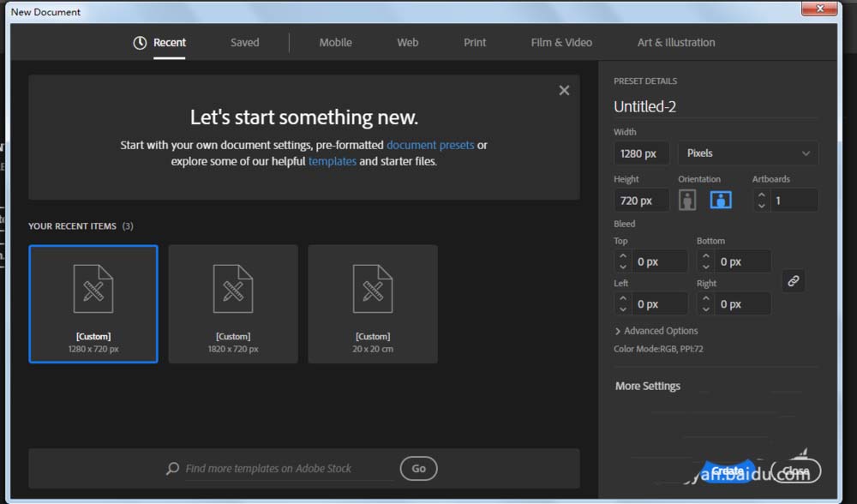
Task: Open the Print presets tab
Action: point(475,43)
